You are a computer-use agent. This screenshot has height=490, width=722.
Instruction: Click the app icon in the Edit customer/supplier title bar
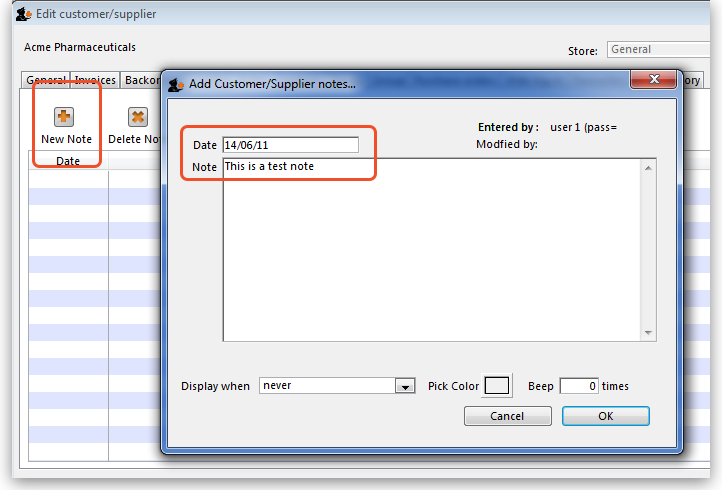pyautogui.click(x=23, y=14)
